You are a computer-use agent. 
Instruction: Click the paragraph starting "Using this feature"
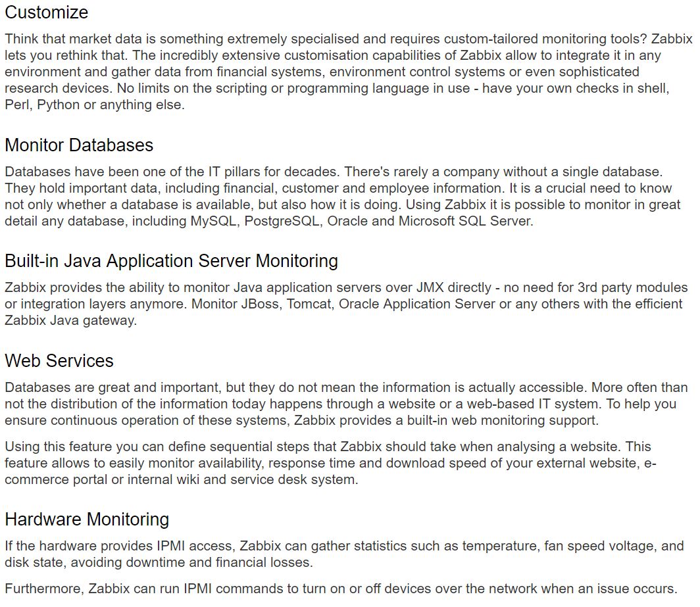point(329,463)
